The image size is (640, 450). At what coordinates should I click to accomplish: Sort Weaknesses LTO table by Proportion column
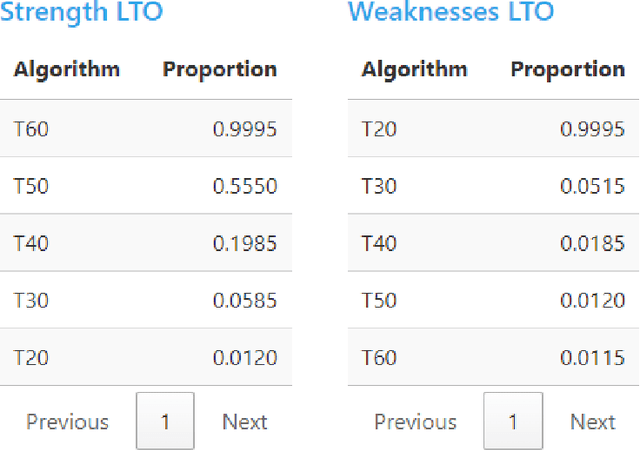coord(567,69)
